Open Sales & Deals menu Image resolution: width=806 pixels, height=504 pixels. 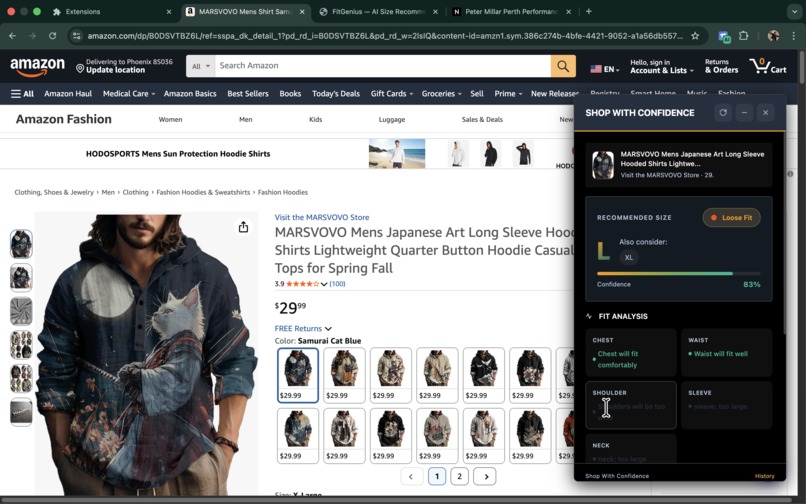point(482,119)
